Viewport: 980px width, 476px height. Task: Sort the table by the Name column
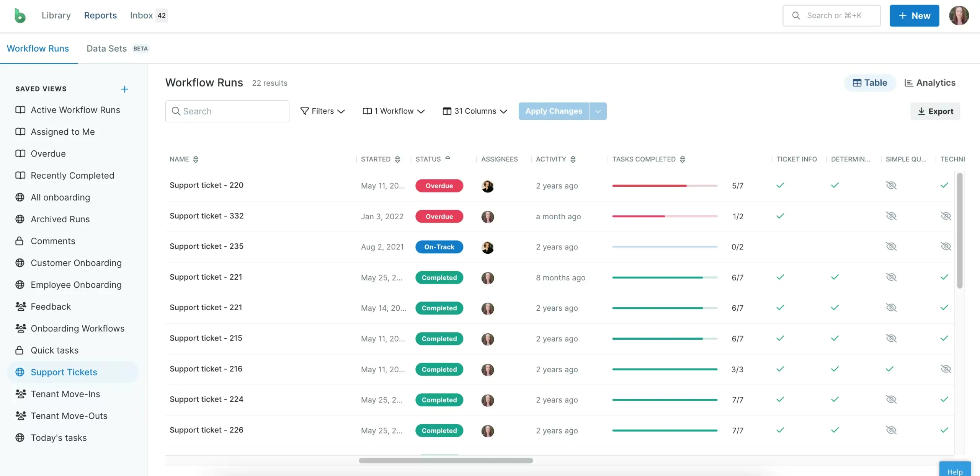tap(196, 159)
